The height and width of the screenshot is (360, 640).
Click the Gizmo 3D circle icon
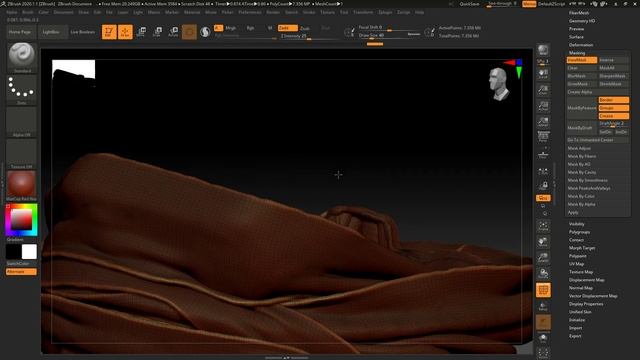pyautogui.click(x=189, y=32)
